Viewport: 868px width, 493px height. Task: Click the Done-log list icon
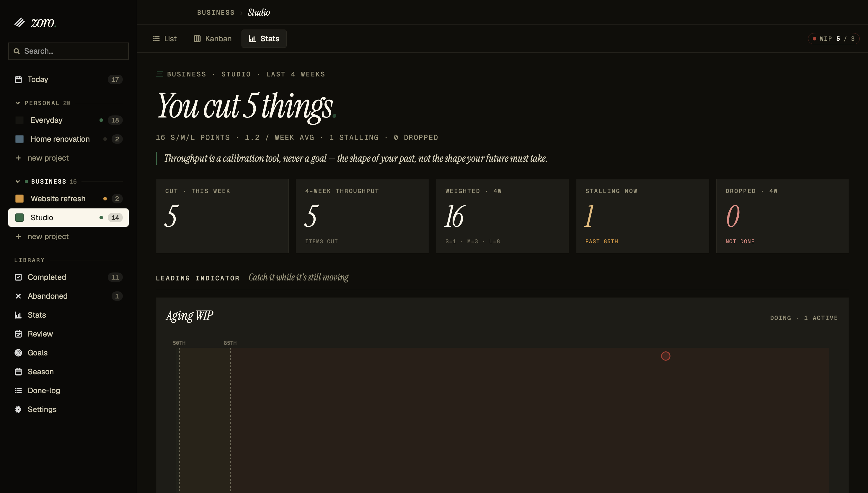[18, 390]
